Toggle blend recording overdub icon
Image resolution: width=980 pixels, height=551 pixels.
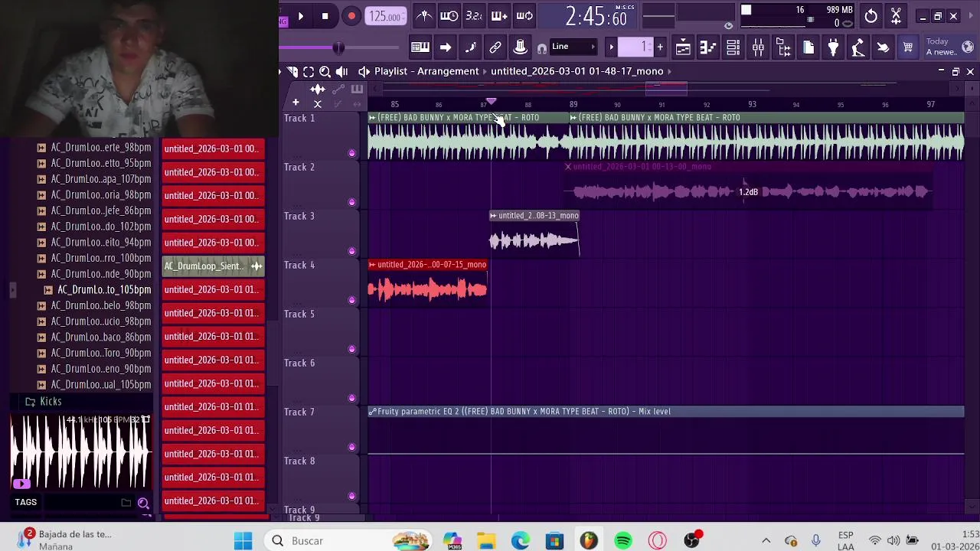coord(499,16)
